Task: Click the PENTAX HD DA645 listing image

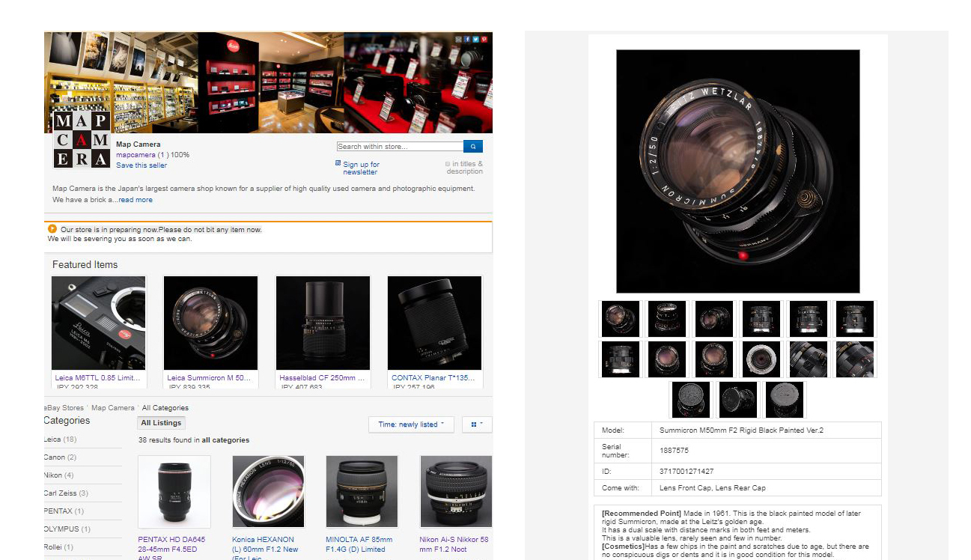Action: pyautogui.click(x=174, y=492)
